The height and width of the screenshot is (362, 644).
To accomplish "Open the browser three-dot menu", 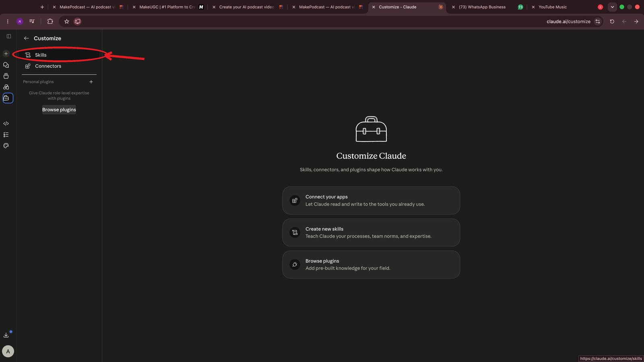I will pos(8,21).
